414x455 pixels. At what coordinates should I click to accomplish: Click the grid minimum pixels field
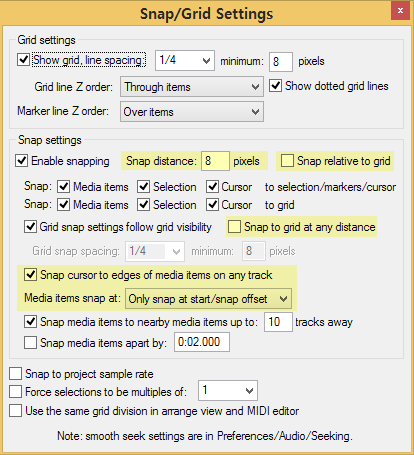click(281, 62)
